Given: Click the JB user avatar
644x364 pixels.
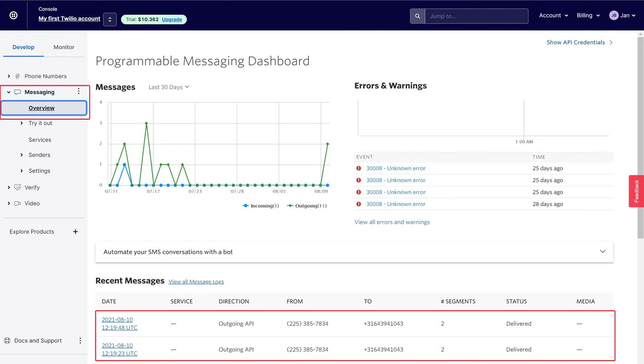Looking at the screenshot, I should click(x=614, y=15).
